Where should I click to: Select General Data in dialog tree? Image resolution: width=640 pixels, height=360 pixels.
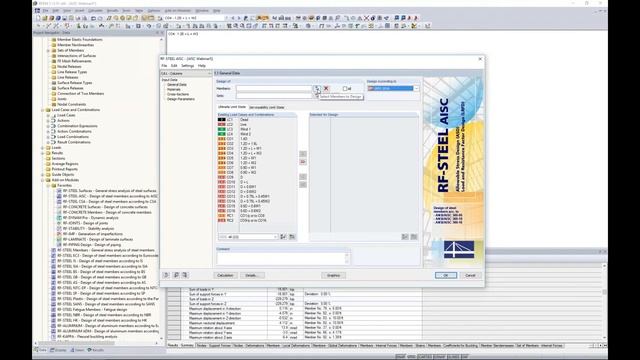click(x=177, y=84)
